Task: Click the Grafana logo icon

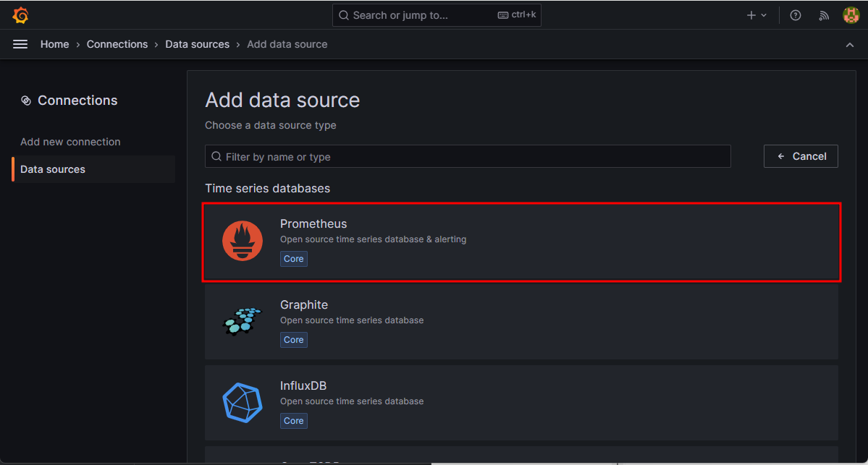Action: click(20, 15)
